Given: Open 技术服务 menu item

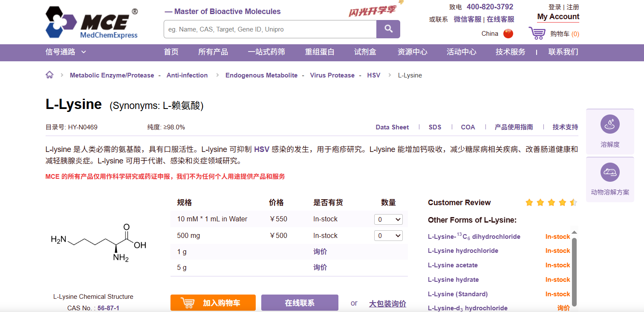Looking at the screenshot, I should point(511,52).
